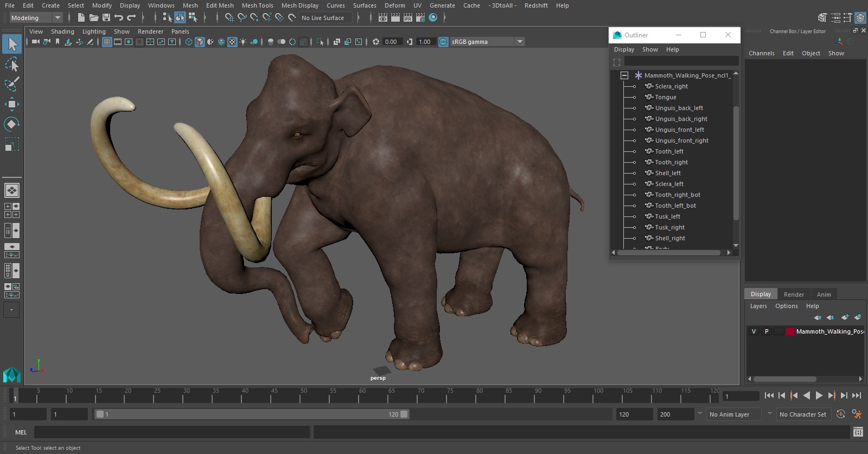Open the Render Settings clapboard icon
The height and width of the screenshot is (454, 868).
pos(420,18)
